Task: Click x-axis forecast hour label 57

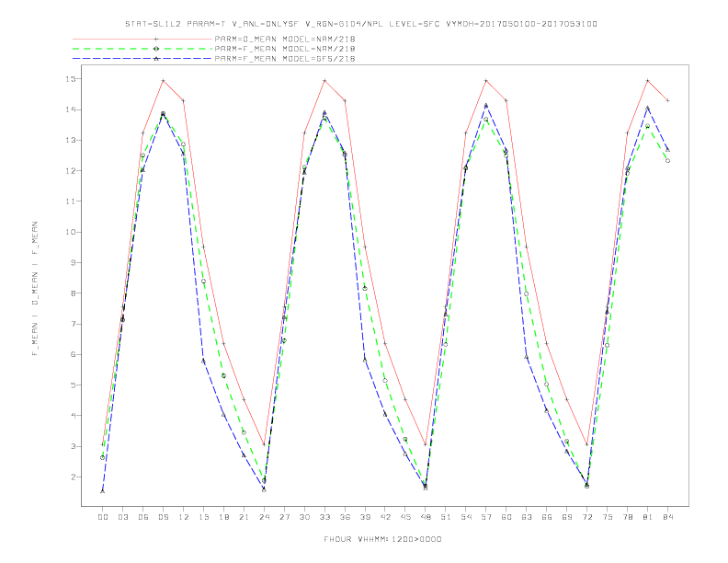Action: pyautogui.click(x=486, y=517)
